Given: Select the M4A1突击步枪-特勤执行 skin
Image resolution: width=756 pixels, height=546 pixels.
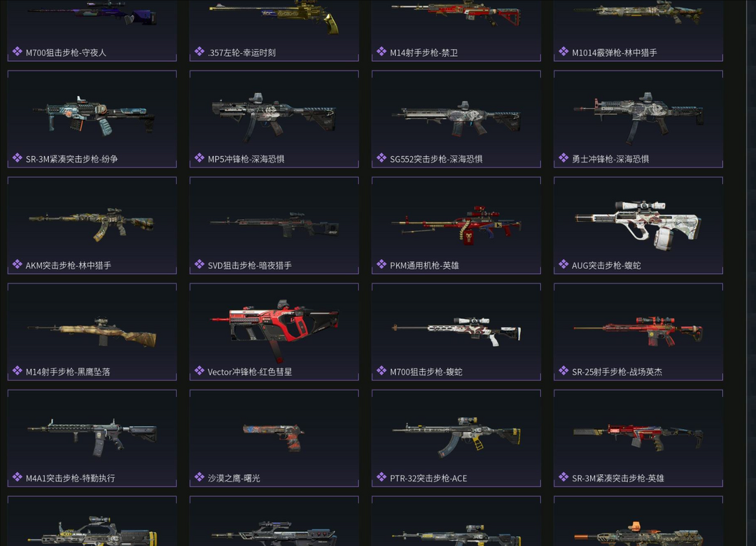Looking at the screenshot, I should tap(92, 438).
